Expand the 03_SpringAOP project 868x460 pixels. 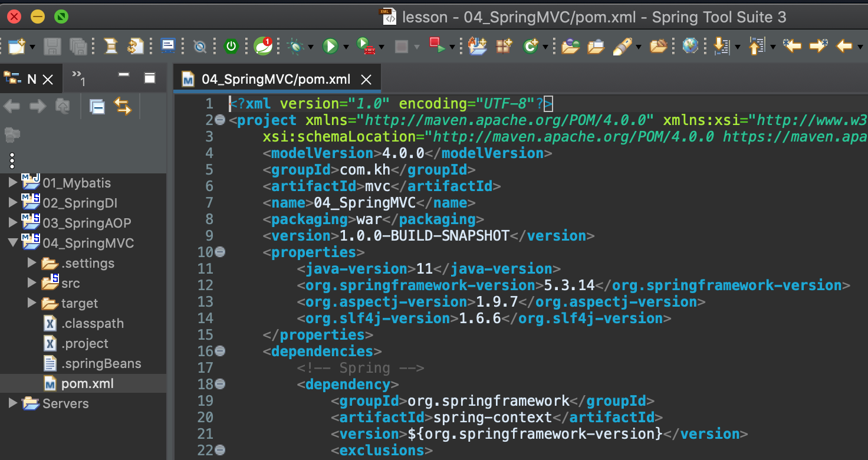tap(13, 224)
